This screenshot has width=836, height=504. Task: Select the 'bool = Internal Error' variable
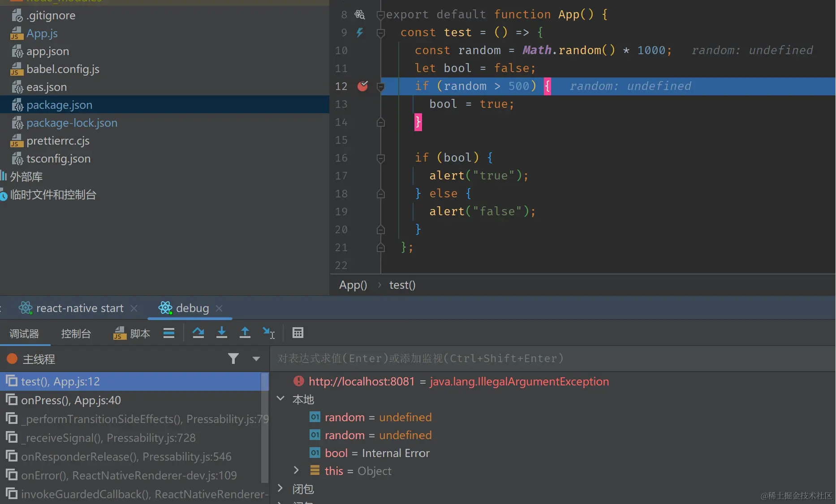(x=370, y=453)
